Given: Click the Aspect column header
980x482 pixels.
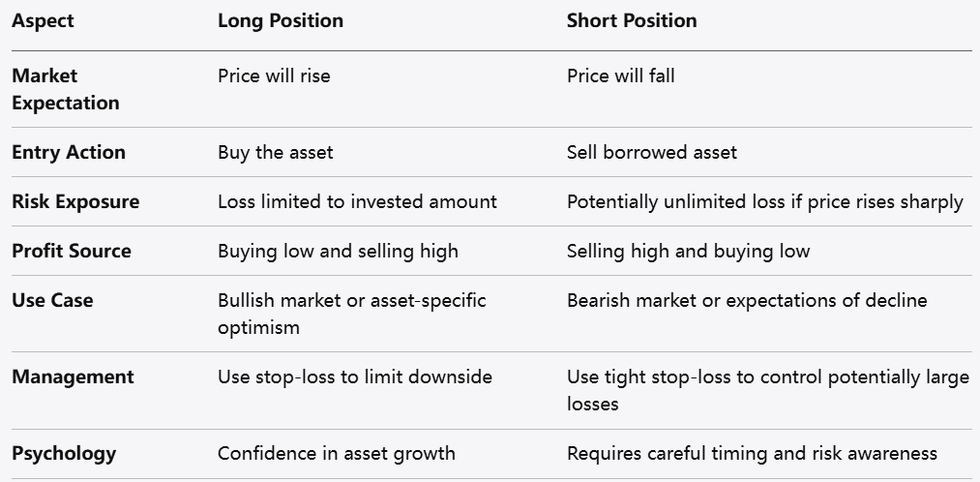Looking at the screenshot, I should pyautogui.click(x=44, y=20).
